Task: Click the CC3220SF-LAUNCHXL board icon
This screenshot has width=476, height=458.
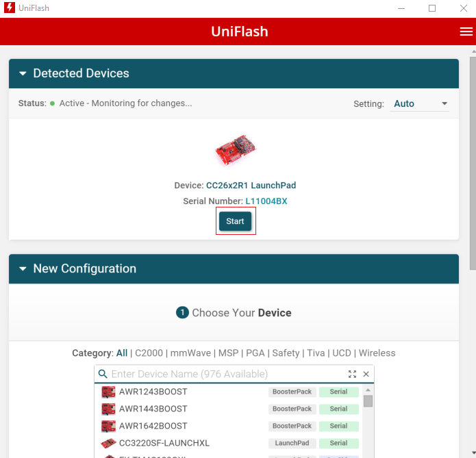Action: (x=108, y=443)
